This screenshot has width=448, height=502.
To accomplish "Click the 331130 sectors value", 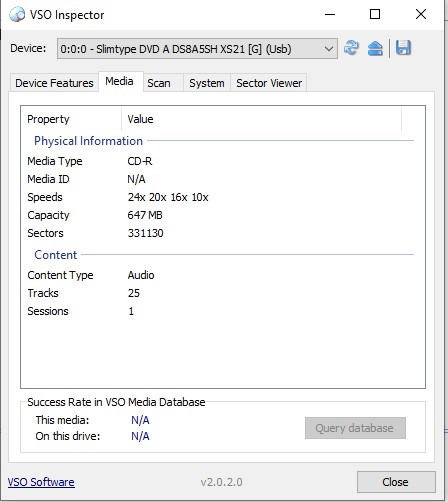I will 146,233.
